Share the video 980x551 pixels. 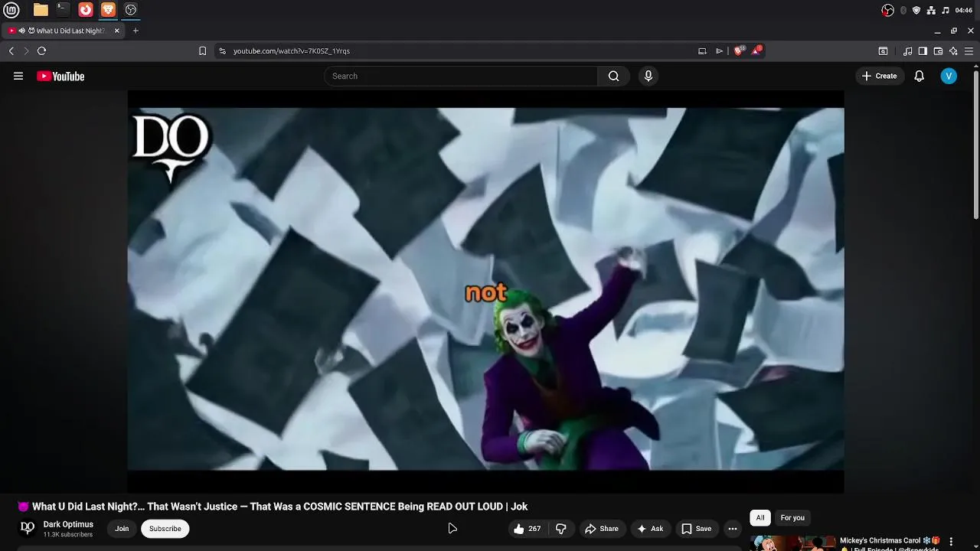pos(602,529)
